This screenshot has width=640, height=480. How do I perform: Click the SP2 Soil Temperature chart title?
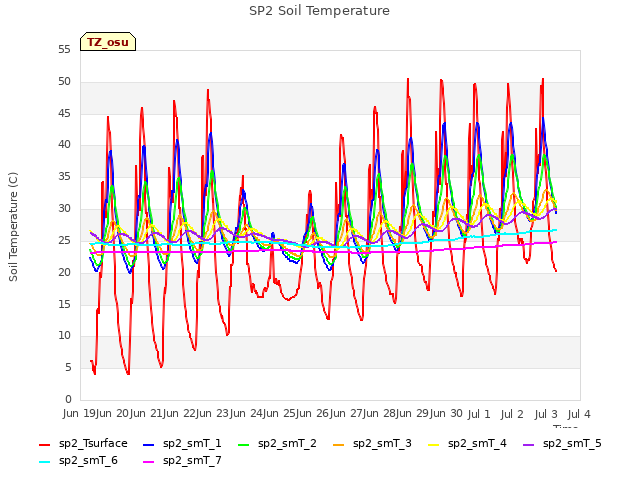[319, 11]
